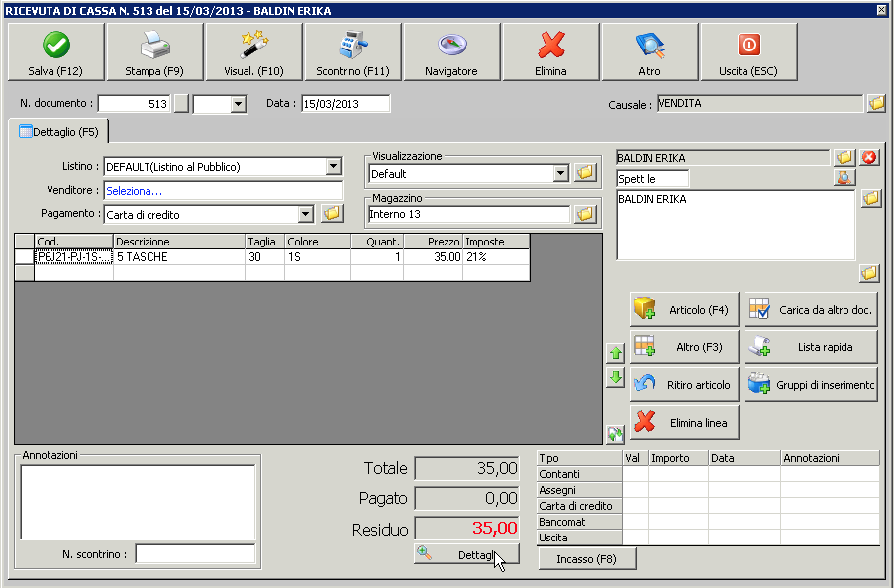Select the 5 TASCHE description cell
The height and width of the screenshot is (588, 894).
pyautogui.click(x=179, y=257)
